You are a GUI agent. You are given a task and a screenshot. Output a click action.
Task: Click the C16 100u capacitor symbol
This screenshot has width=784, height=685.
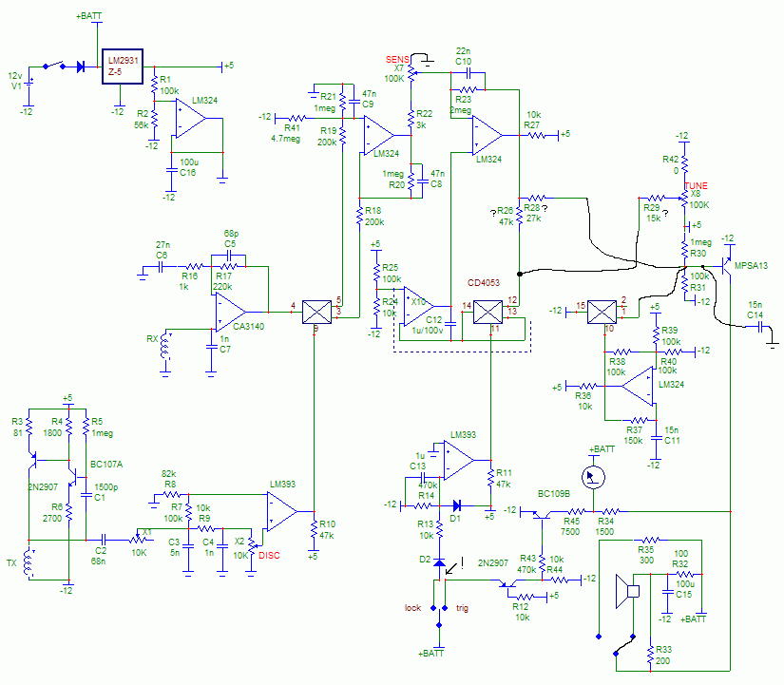(x=171, y=171)
